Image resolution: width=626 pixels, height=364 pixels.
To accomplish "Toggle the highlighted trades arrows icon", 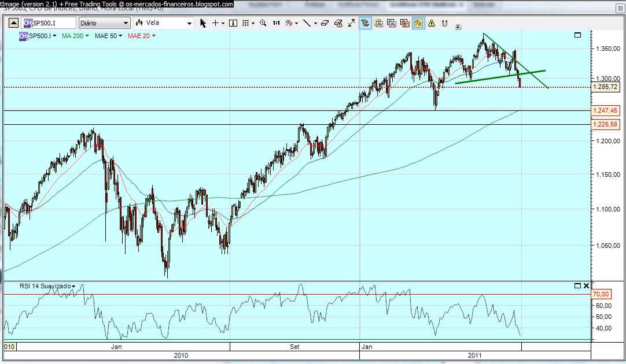I will click(x=365, y=23).
